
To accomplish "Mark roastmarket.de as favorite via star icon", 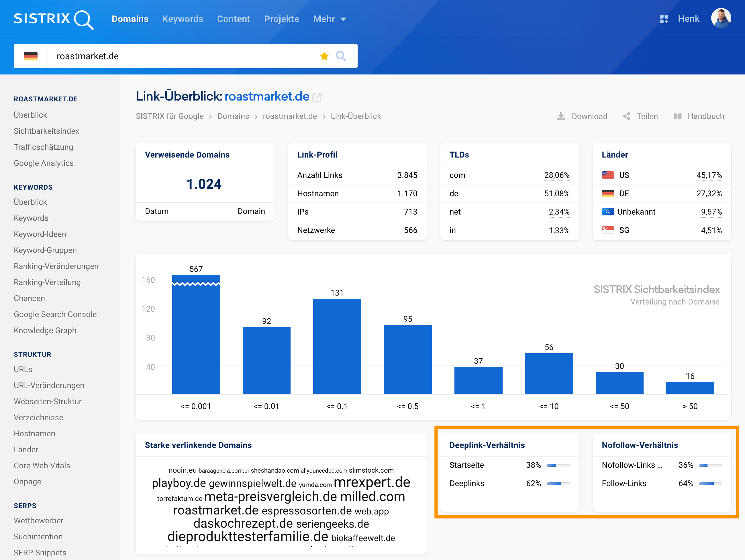I will pos(324,56).
